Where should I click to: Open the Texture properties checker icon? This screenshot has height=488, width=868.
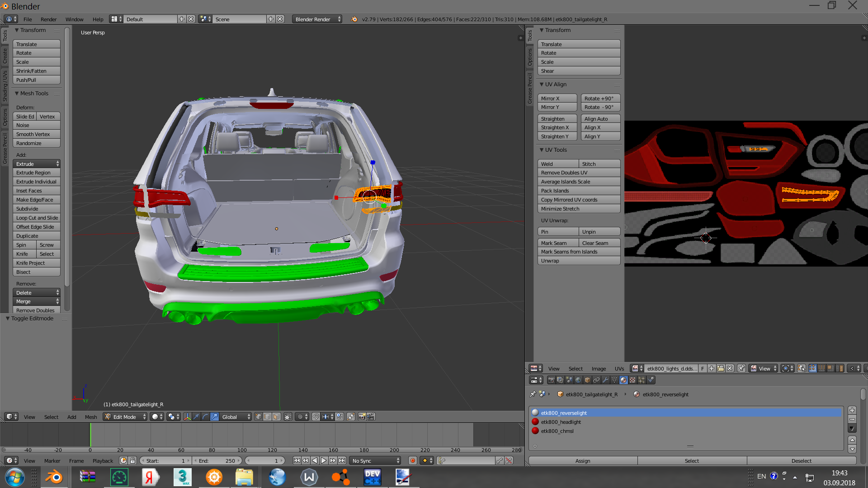tap(632, 380)
